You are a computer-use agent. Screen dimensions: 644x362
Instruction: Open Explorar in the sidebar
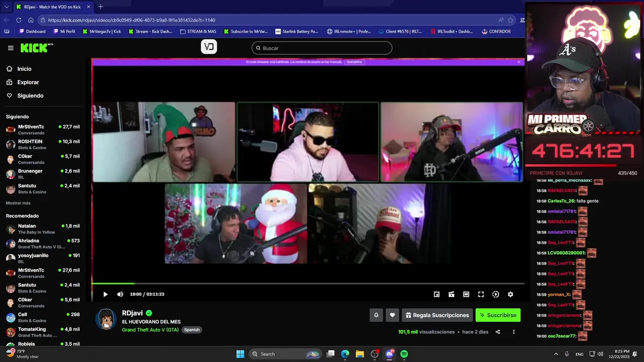(x=28, y=82)
